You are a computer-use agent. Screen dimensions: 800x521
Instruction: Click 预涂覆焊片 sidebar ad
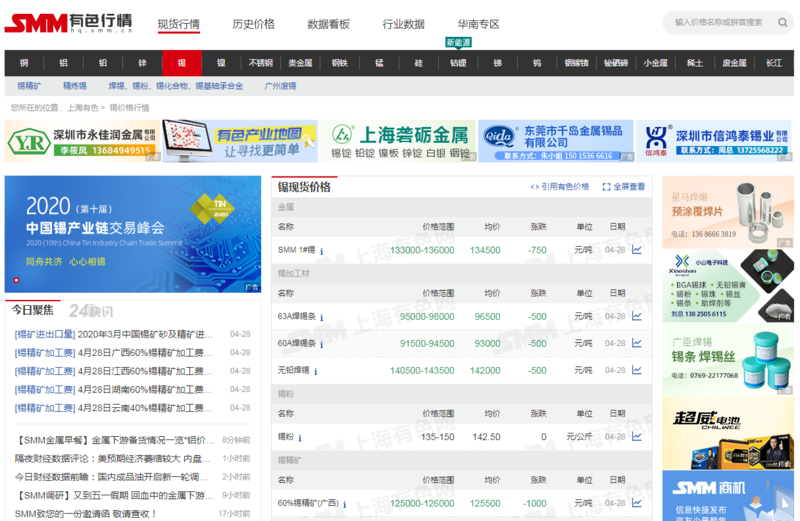tap(728, 212)
